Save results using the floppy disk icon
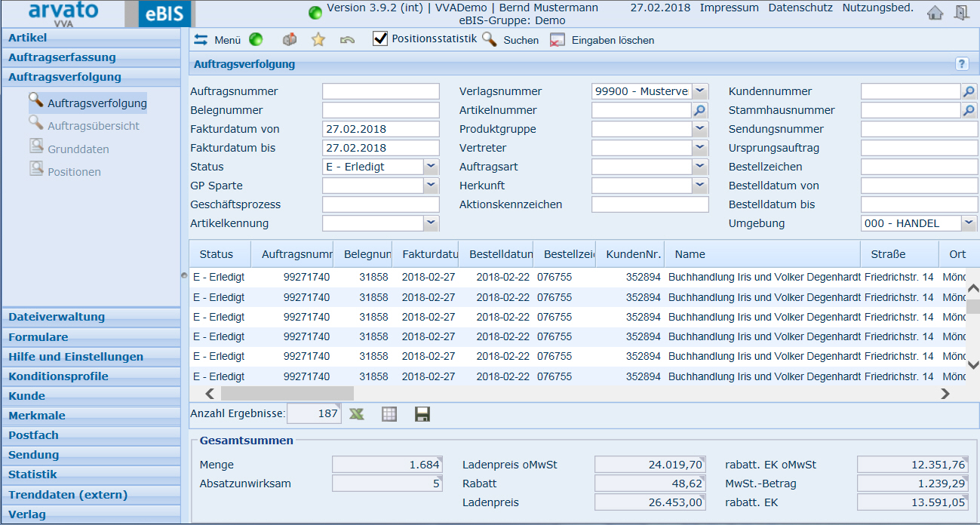 click(x=422, y=413)
